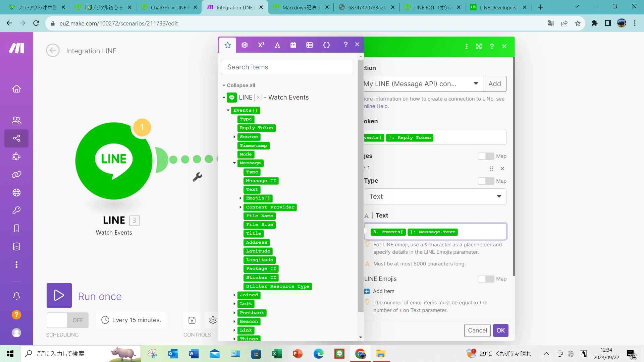Expand the Postback node
The width and height of the screenshot is (644, 362).
tap(234, 313)
